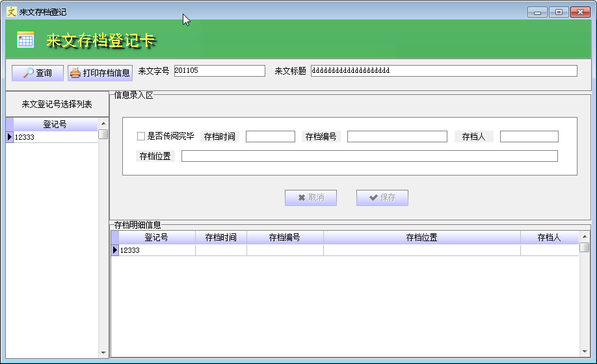Click the scrollbar thumb of 存档明细信息 grid
The height and width of the screenshot is (364, 597).
click(x=585, y=248)
